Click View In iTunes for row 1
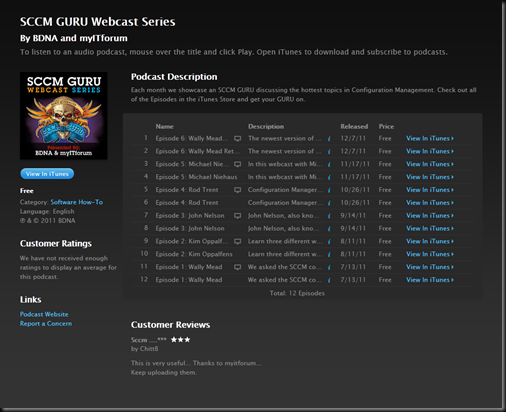The image size is (506, 412). pos(430,138)
